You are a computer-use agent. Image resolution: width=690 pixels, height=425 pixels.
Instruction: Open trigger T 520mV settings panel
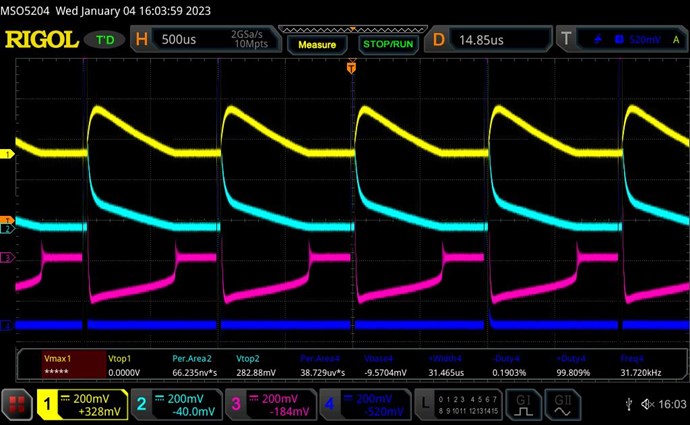(x=622, y=40)
